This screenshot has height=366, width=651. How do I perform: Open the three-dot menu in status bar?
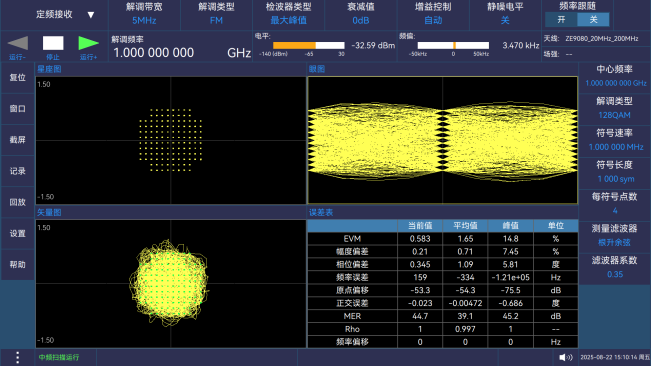point(17,357)
